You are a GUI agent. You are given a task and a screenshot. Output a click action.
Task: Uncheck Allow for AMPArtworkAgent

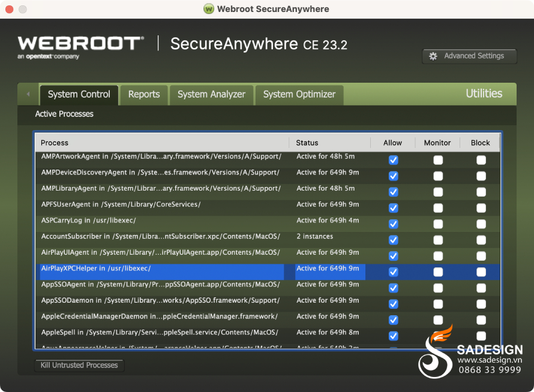pyautogui.click(x=394, y=160)
